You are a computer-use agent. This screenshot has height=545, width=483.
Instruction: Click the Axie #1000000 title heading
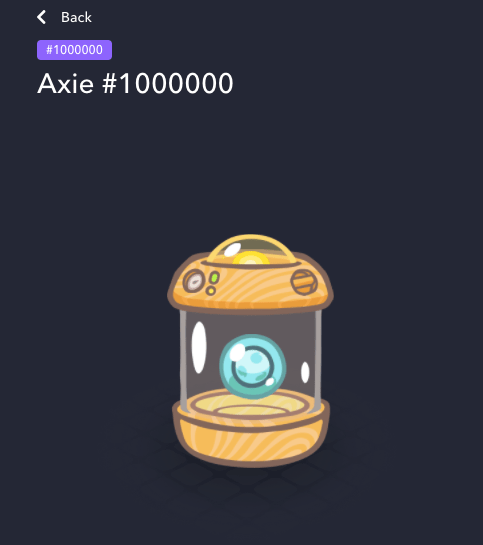coord(135,83)
